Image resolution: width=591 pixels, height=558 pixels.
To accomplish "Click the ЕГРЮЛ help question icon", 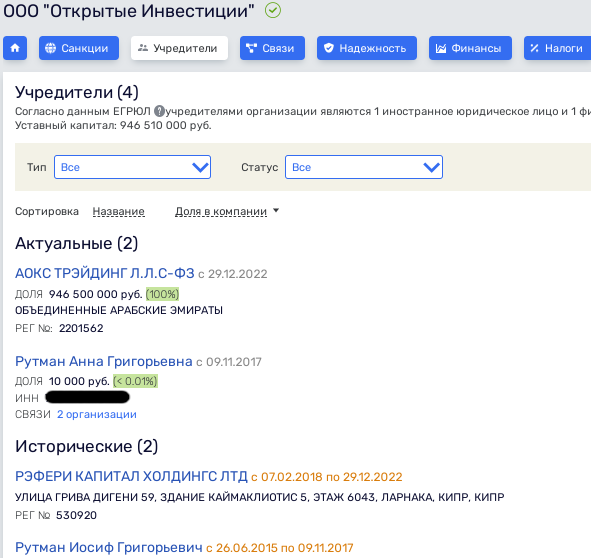I will pos(160,111).
